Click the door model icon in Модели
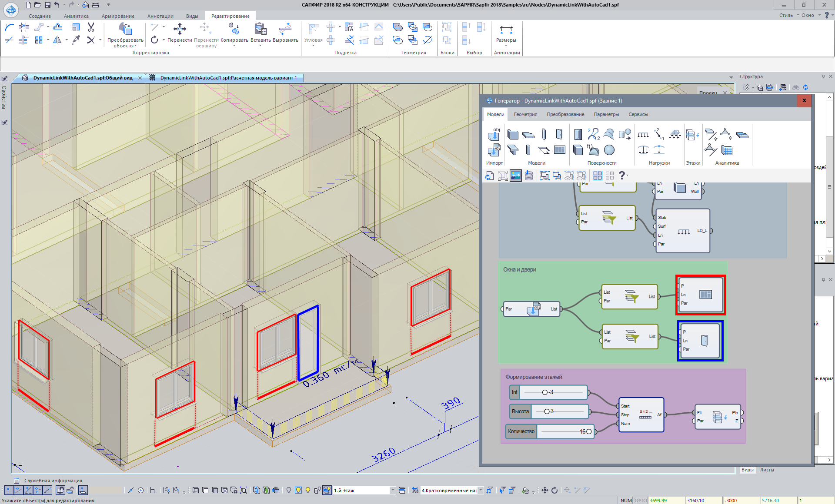This screenshot has width=835, height=504. 559,134
